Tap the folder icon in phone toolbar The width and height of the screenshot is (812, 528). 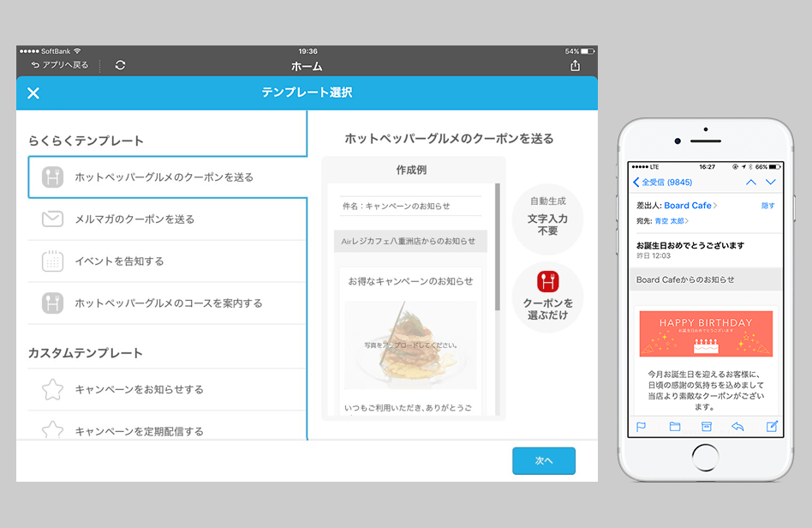pyautogui.click(x=675, y=427)
